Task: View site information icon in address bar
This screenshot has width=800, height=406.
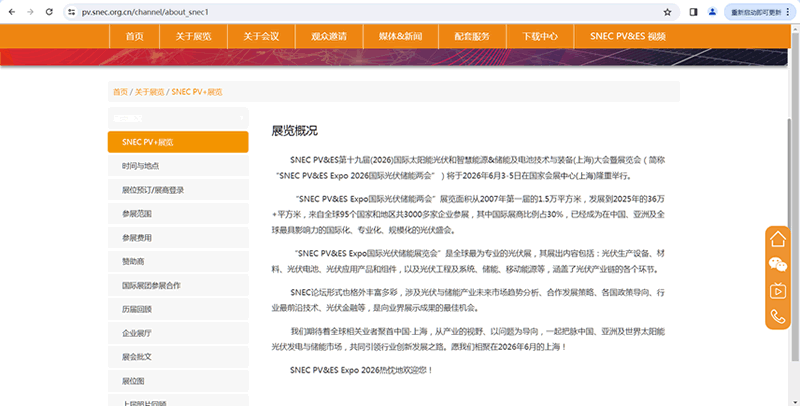Action: [x=72, y=12]
